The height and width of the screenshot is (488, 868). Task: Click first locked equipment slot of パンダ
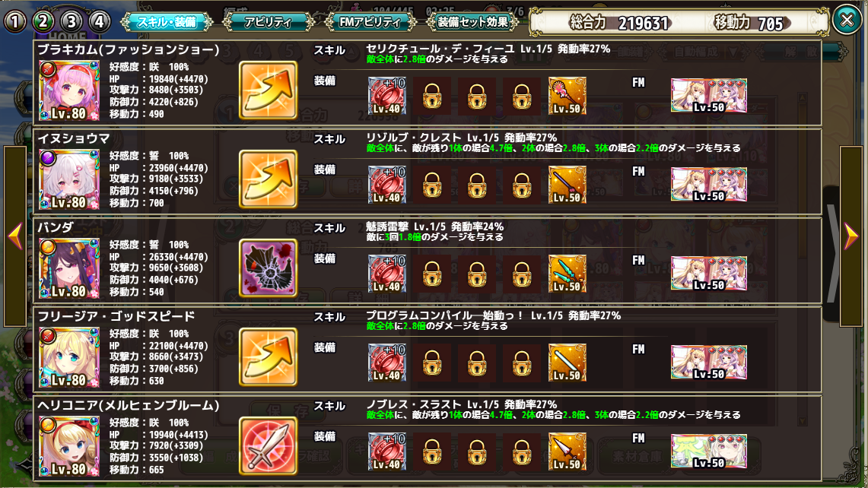pos(432,274)
